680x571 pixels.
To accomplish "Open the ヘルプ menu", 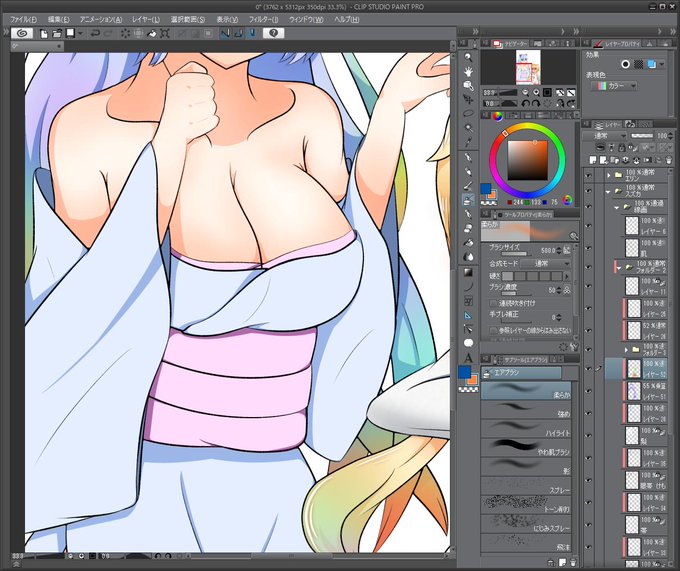I will tap(347, 20).
